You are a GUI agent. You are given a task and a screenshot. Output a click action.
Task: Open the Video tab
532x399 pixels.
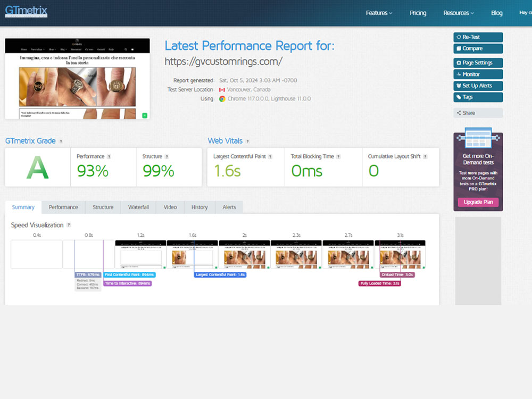pyautogui.click(x=170, y=207)
